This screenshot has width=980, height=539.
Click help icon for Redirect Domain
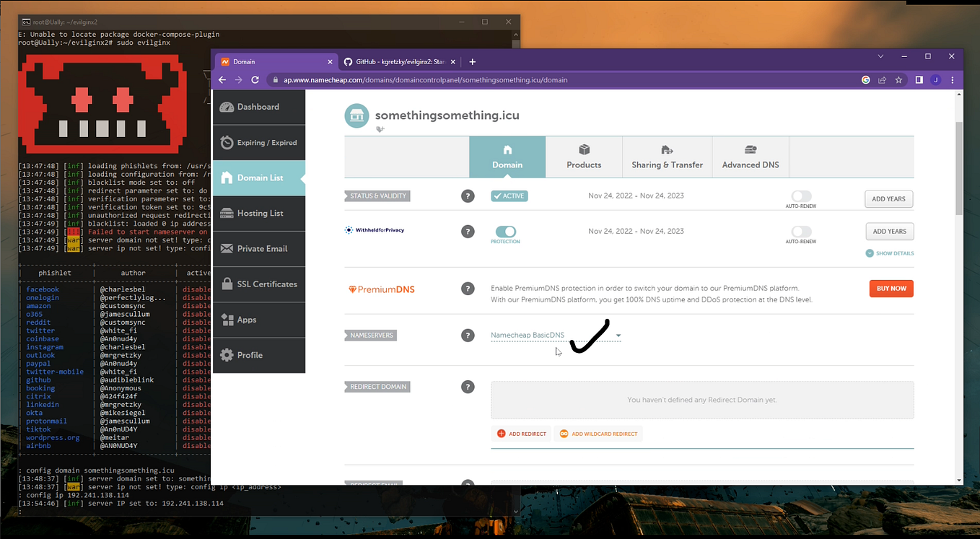pyautogui.click(x=468, y=387)
